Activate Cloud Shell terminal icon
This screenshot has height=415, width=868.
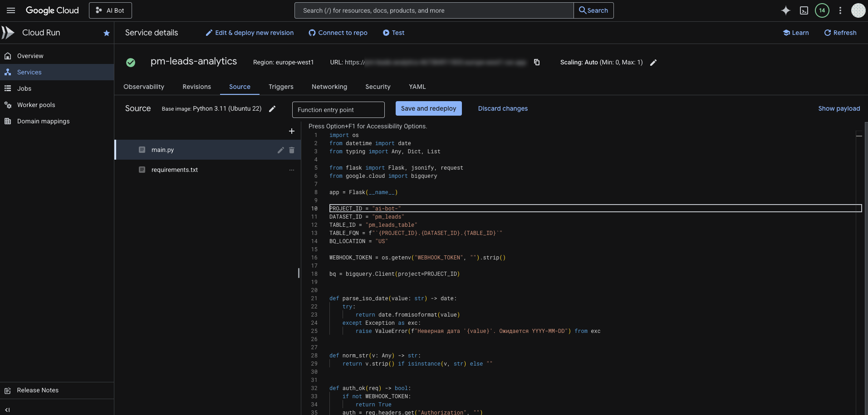[x=804, y=10]
